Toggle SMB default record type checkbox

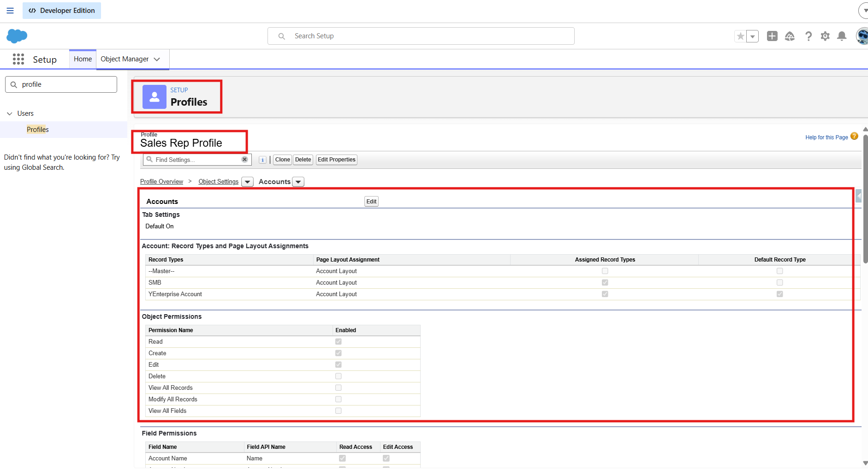[x=780, y=283]
